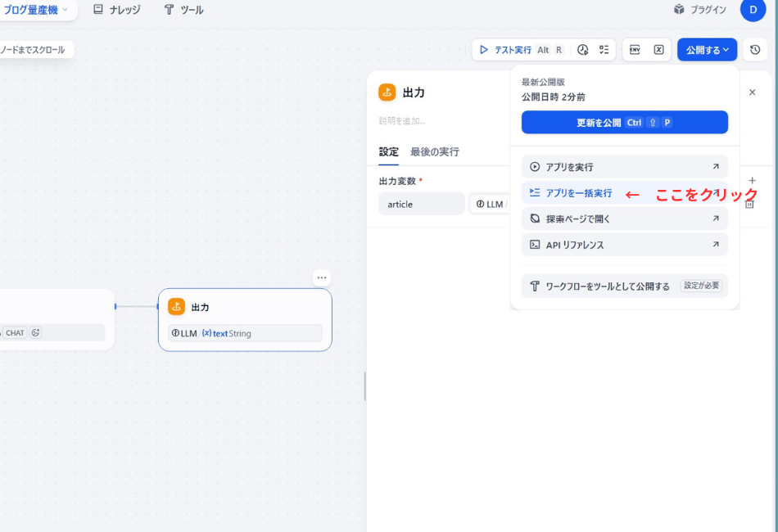778x532 pixels.
Task: View run history via the clock icon
Action: coord(582,49)
